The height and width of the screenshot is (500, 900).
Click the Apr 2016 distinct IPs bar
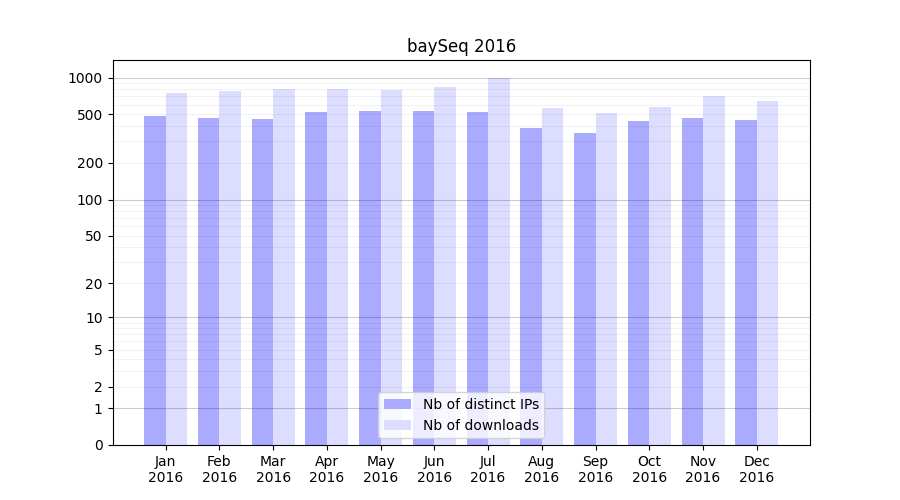coord(316,278)
